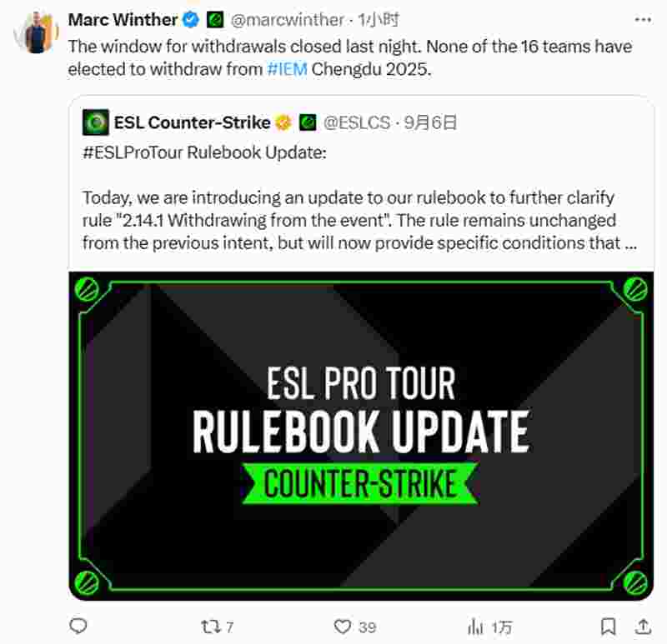Open the share upload icon
This screenshot has height=644, width=667.
[643, 627]
